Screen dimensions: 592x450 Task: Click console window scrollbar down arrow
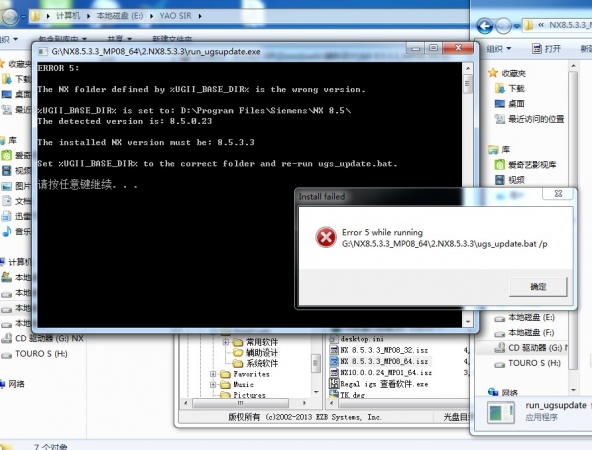pos(468,322)
